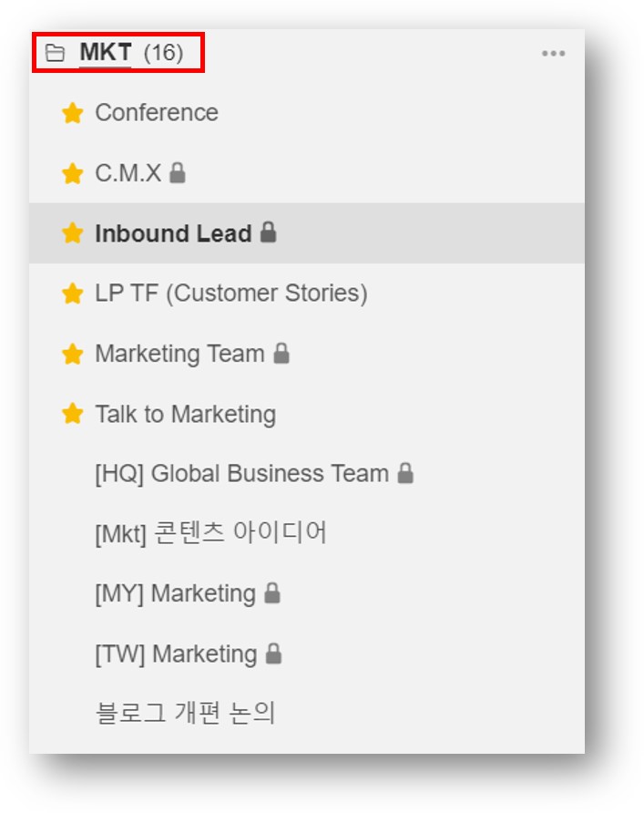Image resolution: width=644 pixels, height=813 pixels.
Task: Click the star beside LP TF (Customer Stories)
Action: pyautogui.click(x=72, y=293)
